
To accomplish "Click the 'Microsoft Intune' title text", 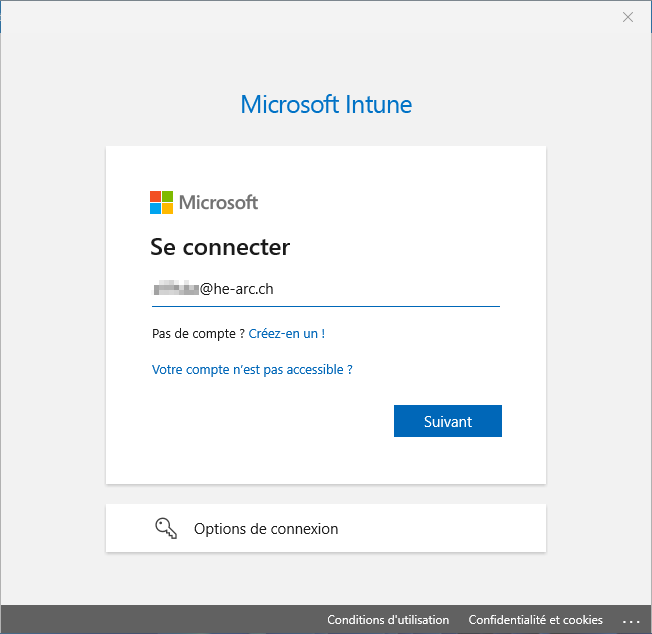I will pyautogui.click(x=326, y=104).
